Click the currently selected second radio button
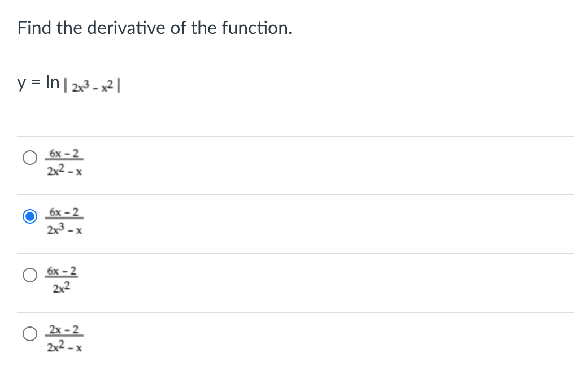 (x=29, y=216)
